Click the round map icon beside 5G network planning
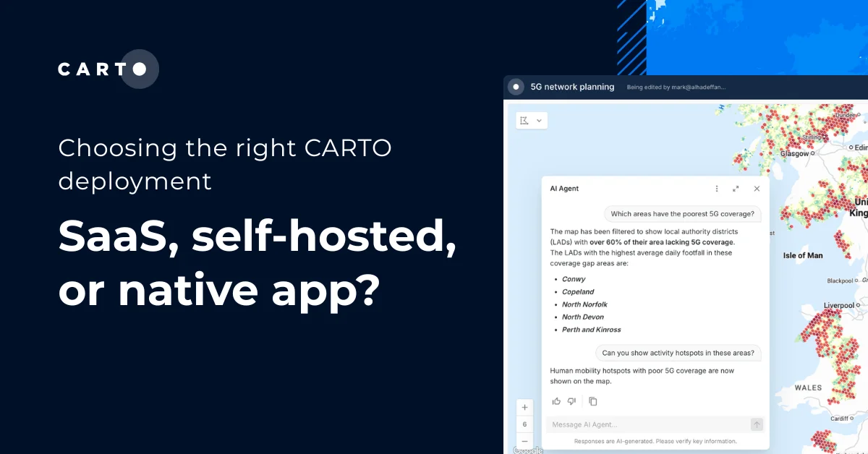Screen dimensions: 868x454 [516, 87]
